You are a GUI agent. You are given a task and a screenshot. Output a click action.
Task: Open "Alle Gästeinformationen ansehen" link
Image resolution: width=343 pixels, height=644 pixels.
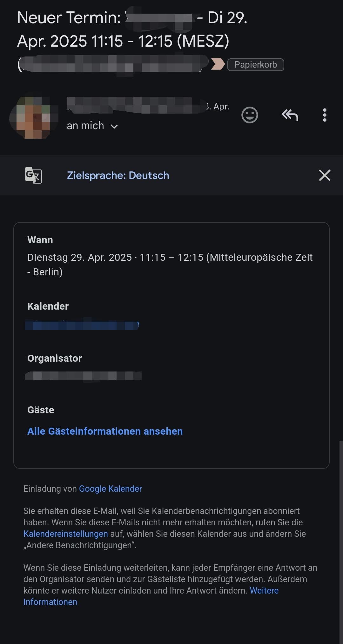(105, 431)
